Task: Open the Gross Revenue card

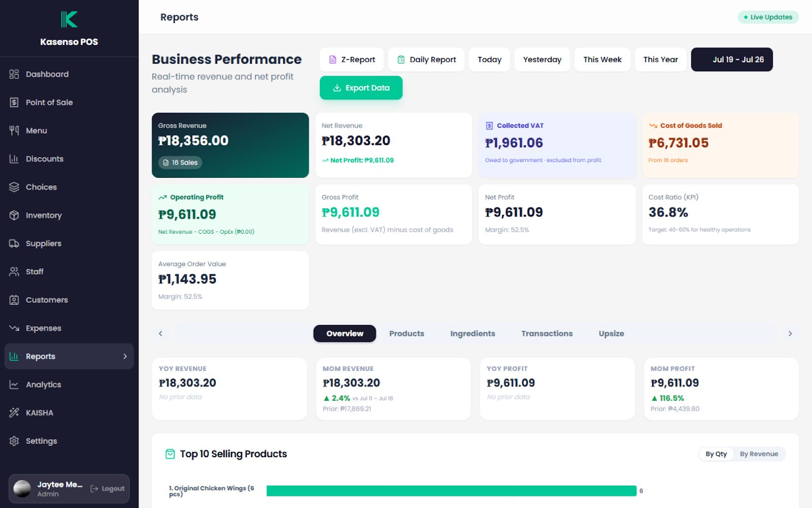Action: coord(230,145)
